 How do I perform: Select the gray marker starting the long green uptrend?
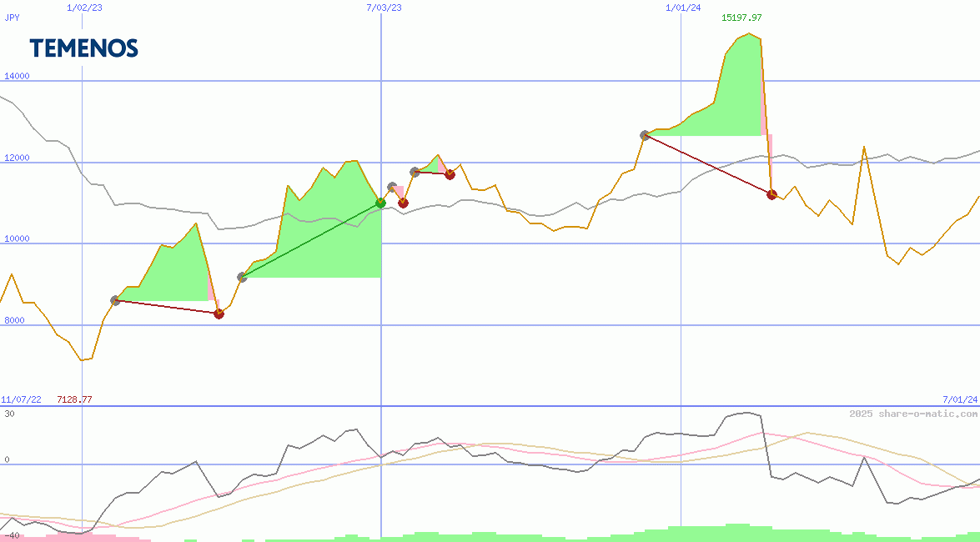[241, 277]
